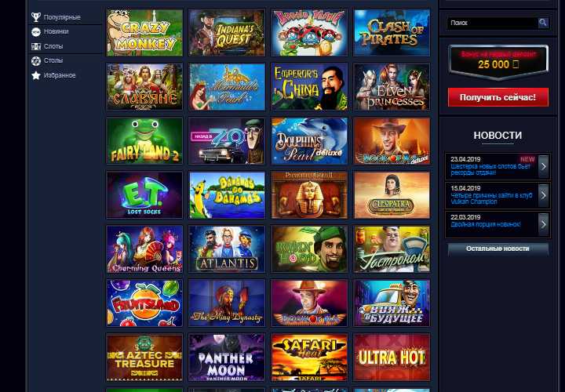
Task: Click the Остальные новости button
Action: (x=498, y=249)
